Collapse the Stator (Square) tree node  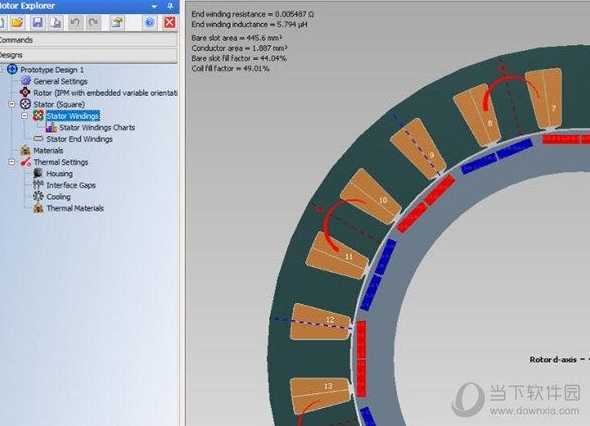pos(12,104)
